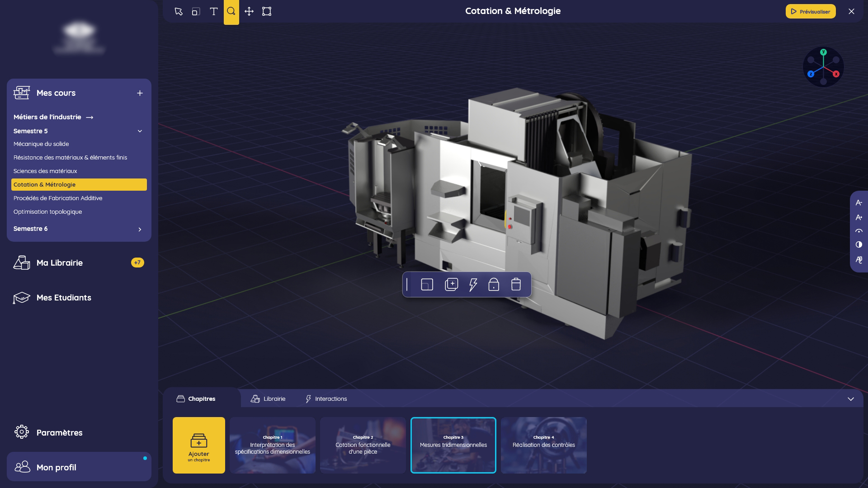Toggle visibility eye icon on right panel

point(859,231)
